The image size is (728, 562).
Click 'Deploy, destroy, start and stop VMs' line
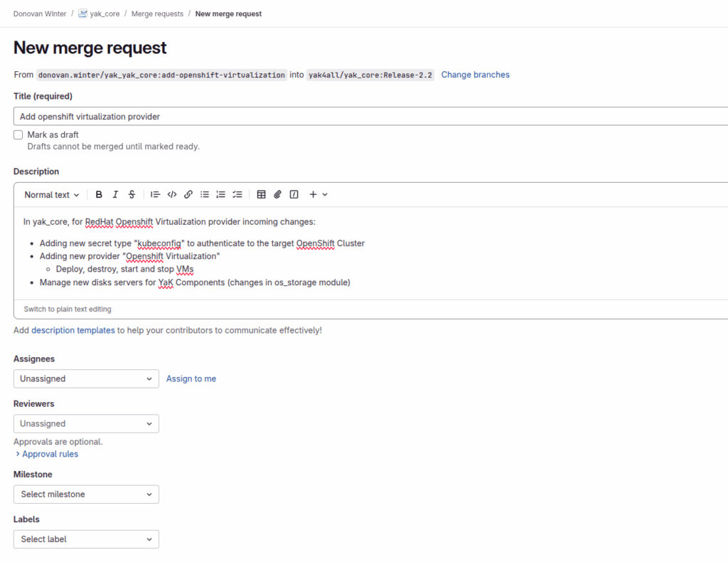click(124, 269)
